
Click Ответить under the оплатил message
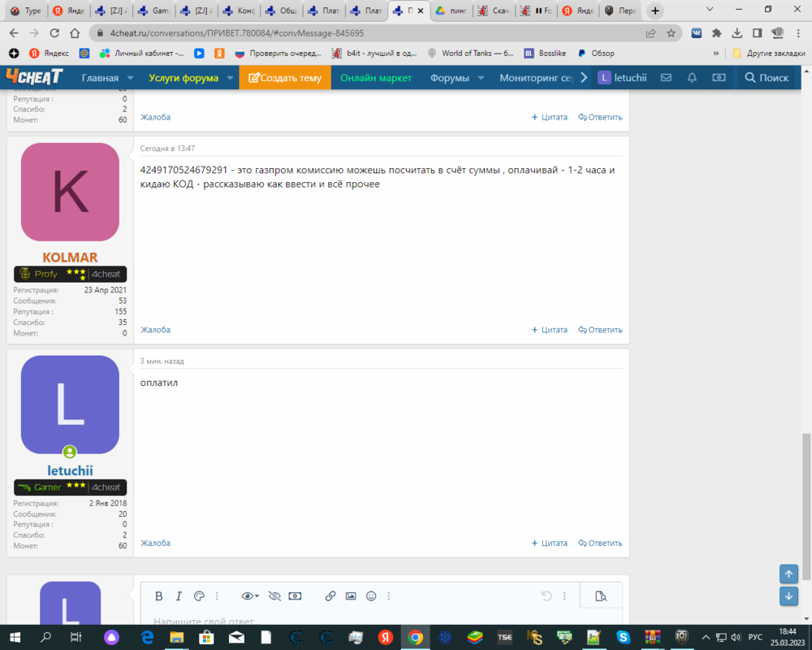(600, 543)
